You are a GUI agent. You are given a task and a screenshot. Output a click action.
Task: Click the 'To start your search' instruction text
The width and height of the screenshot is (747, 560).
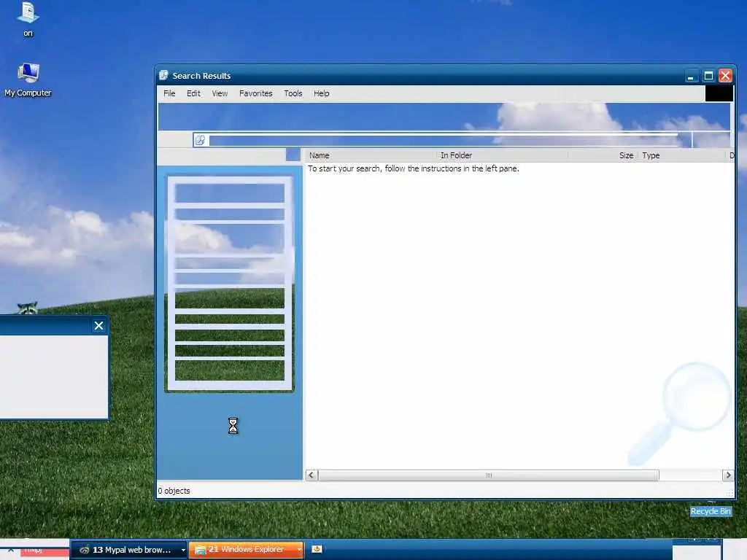(414, 168)
